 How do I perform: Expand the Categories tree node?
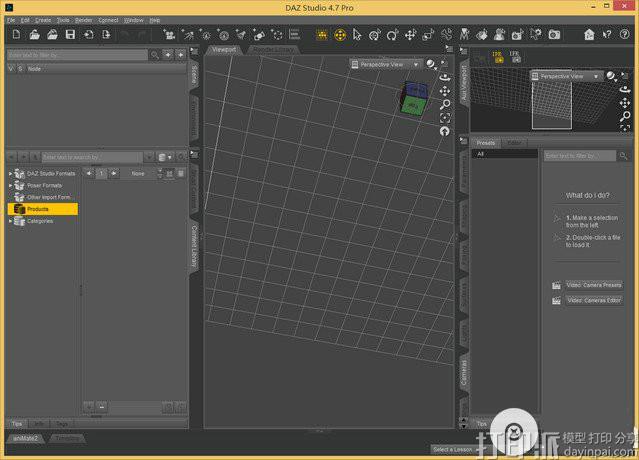pyautogui.click(x=11, y=221)
